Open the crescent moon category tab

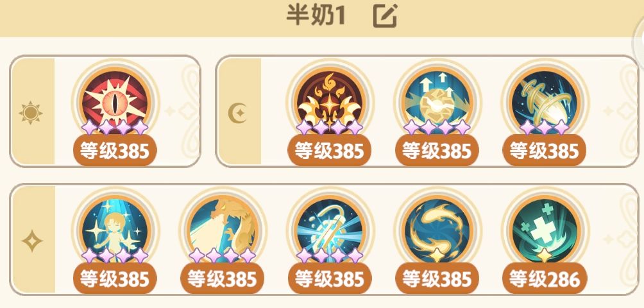[x=238, y=112]
